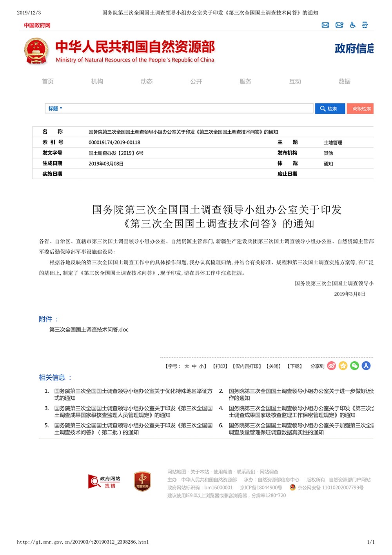Open the APP mobile client icon
This screenshot has width=392, height=555.
click(365, 25)
